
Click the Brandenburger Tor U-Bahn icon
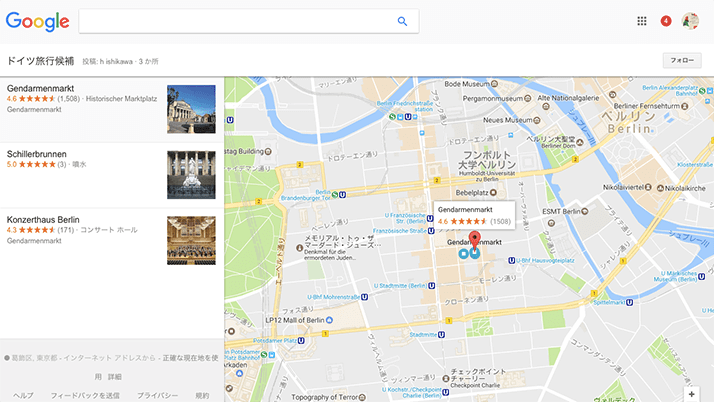pyautogui.click(x=342, y=195)
